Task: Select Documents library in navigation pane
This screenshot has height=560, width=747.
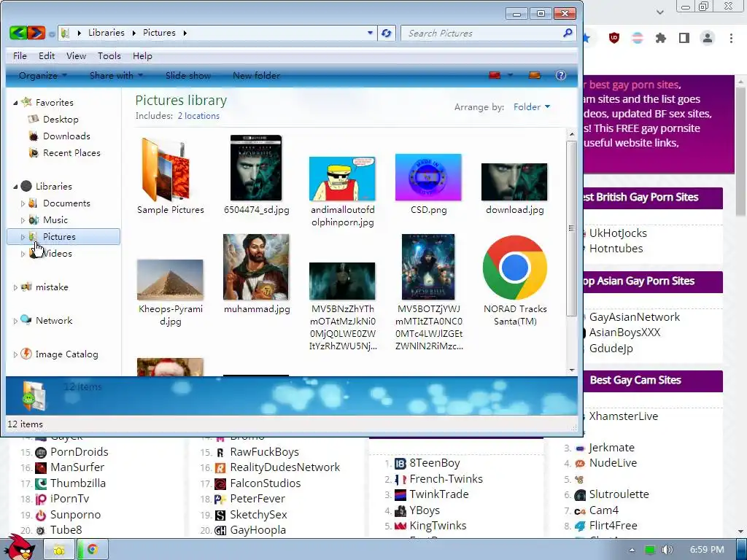Action: click(66, 203)
